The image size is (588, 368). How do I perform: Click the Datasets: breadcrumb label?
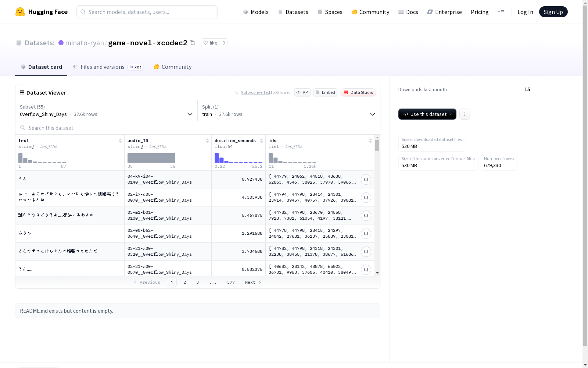40,43
